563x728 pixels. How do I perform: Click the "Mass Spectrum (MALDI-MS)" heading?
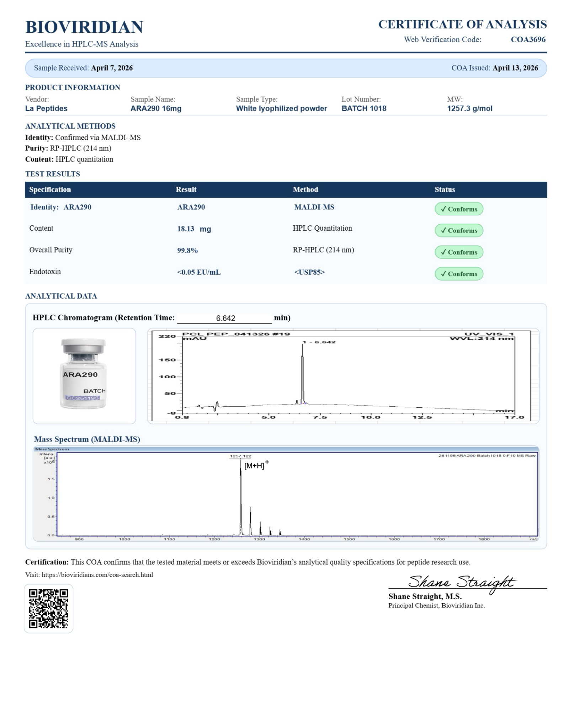87,439
